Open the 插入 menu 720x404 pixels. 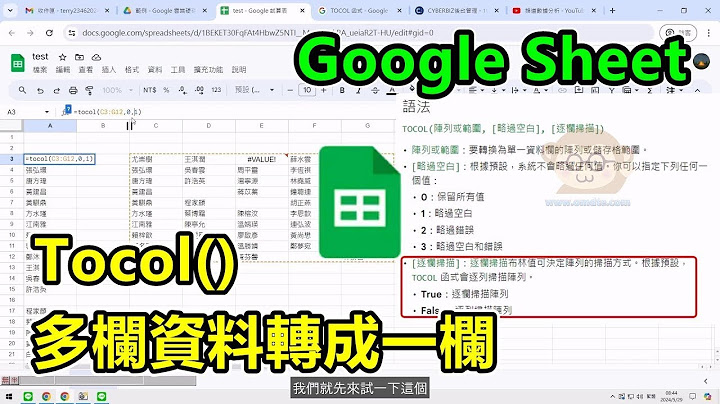(x=109, y=70)
